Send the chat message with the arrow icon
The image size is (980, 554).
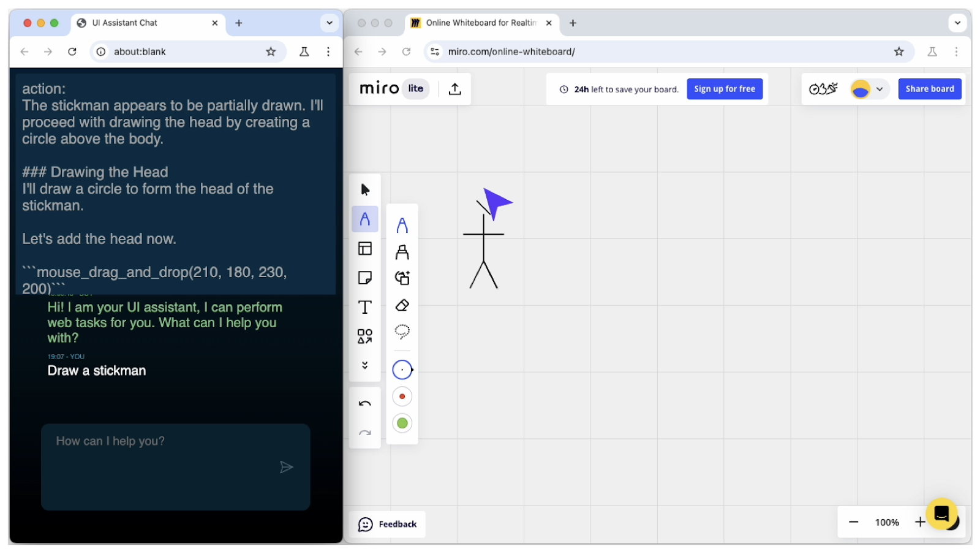click(286, 467)
